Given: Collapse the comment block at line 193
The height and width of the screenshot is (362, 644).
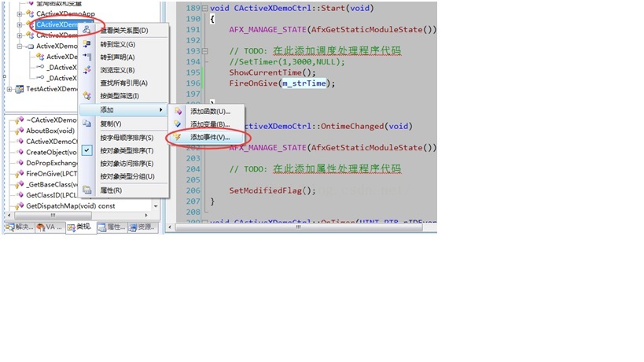Looking at the screenshot, I should (x=204, y=51).
